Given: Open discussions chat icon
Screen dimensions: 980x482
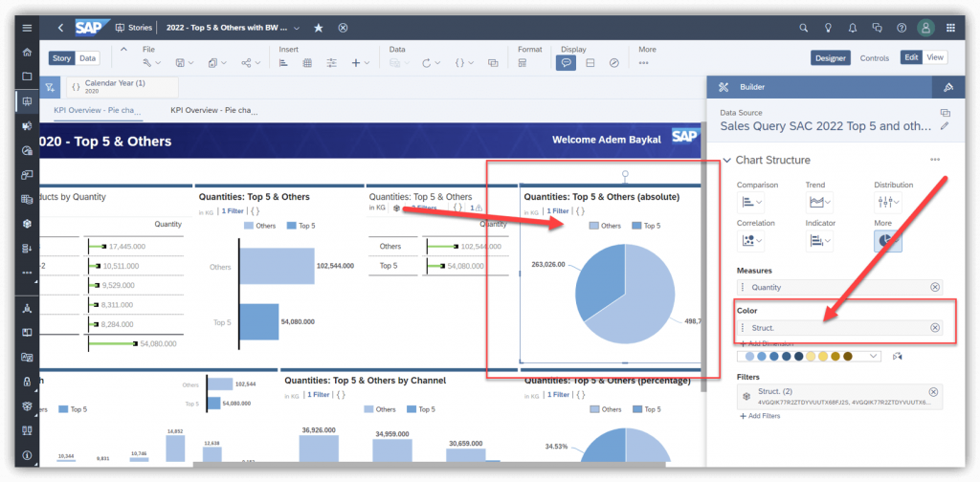Looking at the screenshot, I should click(877, 28).
